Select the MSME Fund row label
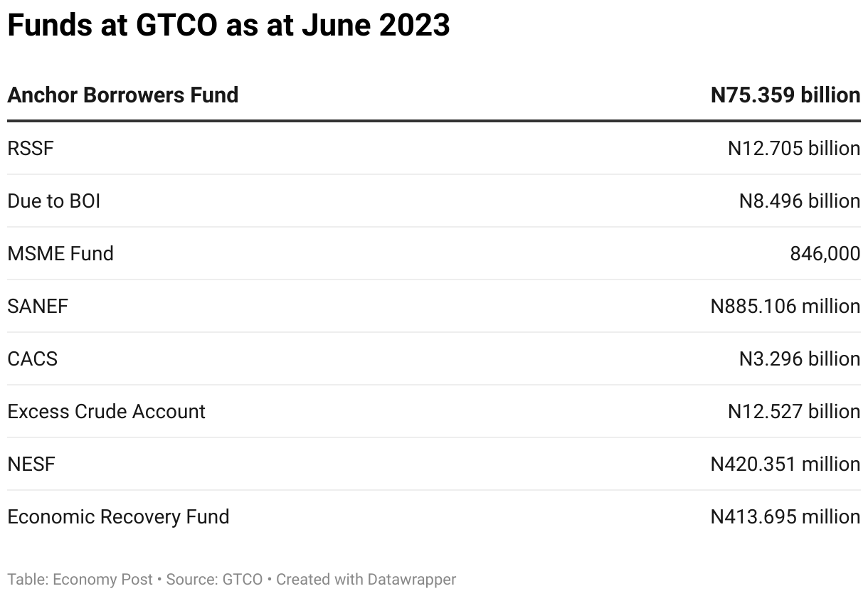 (x=60, y=253)
